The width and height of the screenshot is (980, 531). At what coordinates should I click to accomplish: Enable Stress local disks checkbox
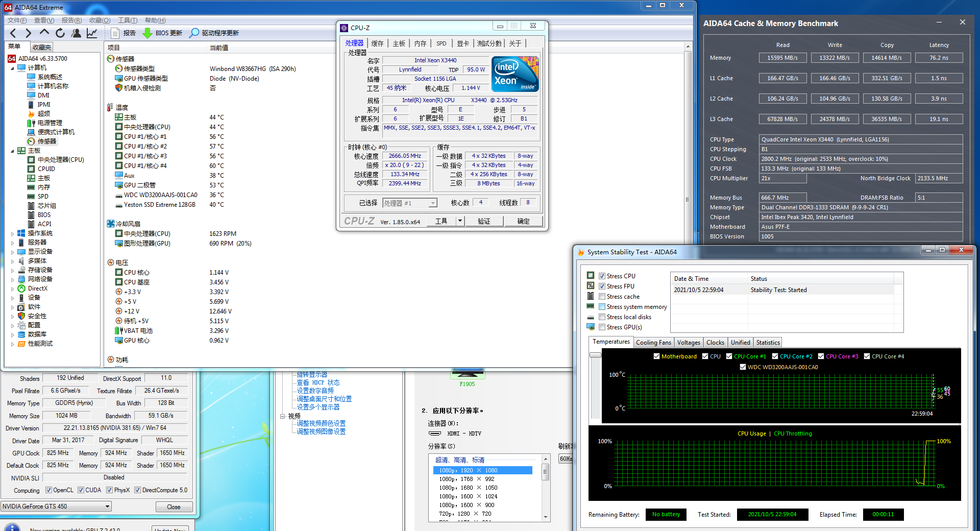click(602, 317)
